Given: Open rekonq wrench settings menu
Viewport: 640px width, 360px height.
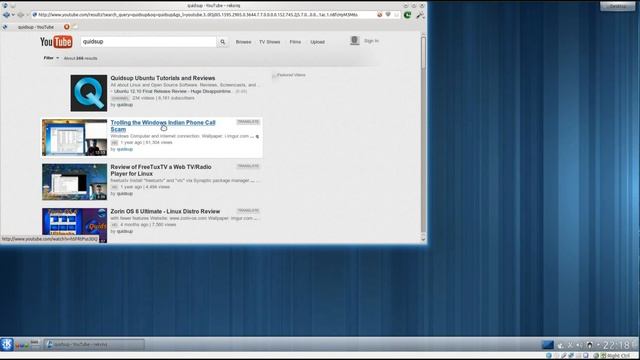Looking at the screenshot, I should [x=420, y=15].
